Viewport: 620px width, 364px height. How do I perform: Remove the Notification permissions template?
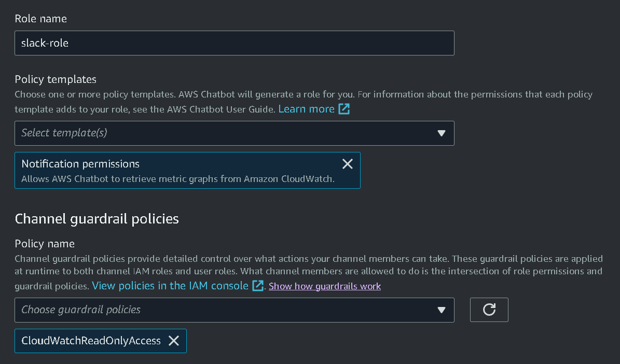[x=348, y=164]
